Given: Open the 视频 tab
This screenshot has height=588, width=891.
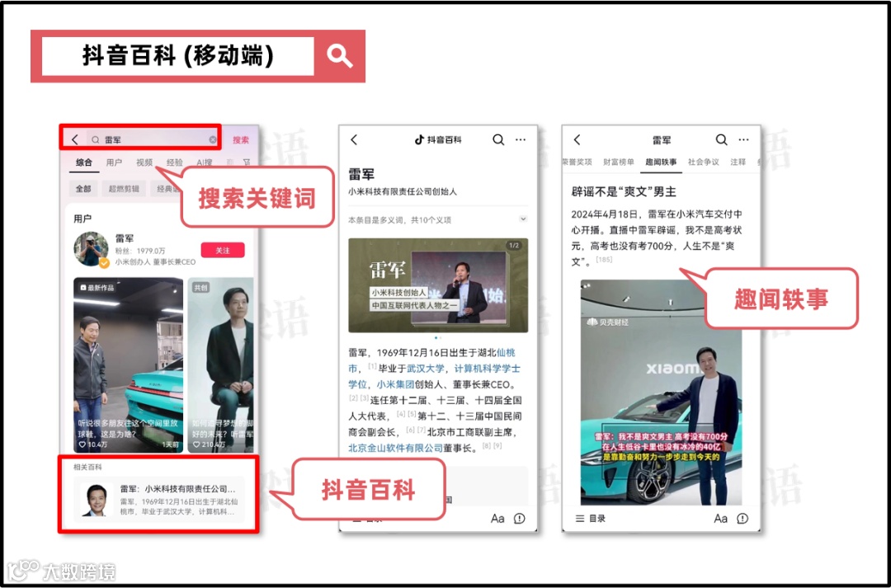Looking at the screenshot, I should tap(144, 162).
